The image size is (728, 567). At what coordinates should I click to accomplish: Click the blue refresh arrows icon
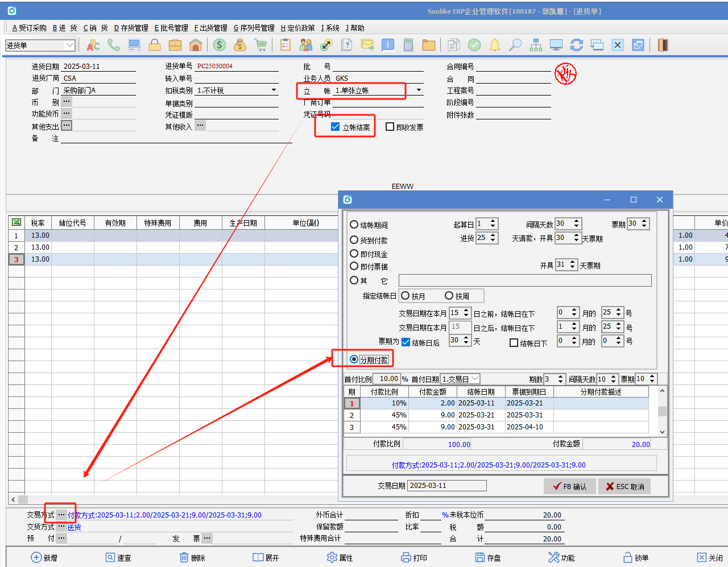577,45
